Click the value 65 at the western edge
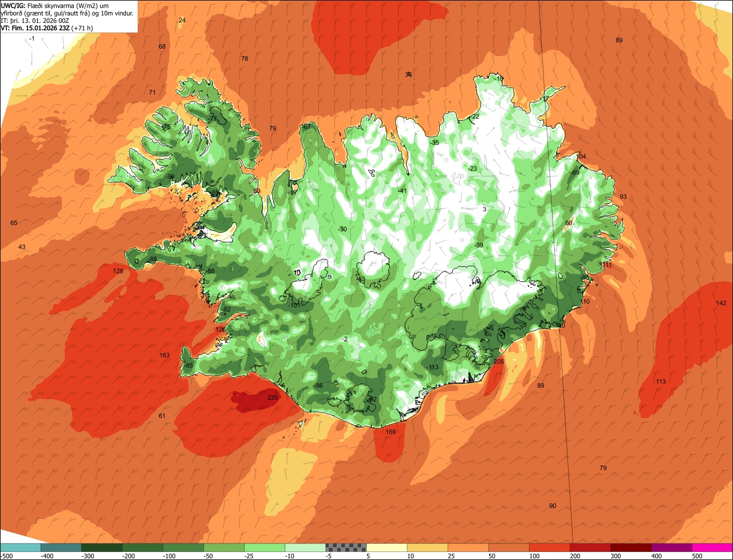 click(14, 223)
